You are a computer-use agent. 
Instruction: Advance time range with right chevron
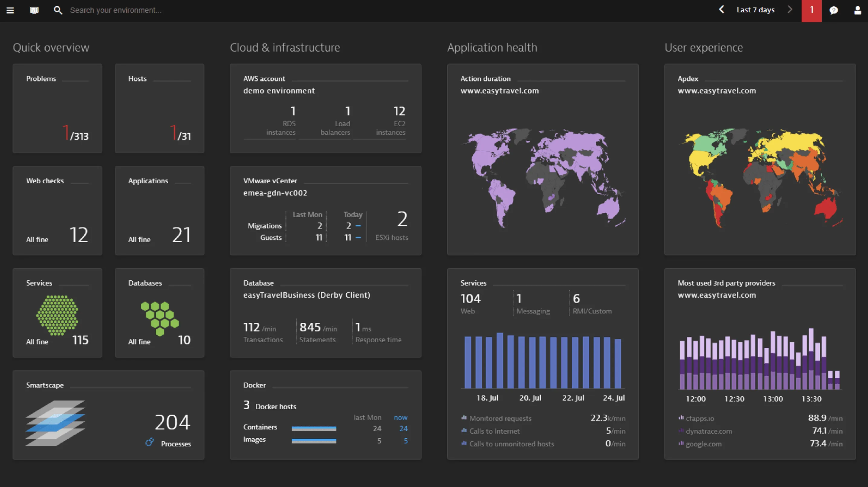[x=790, y=9]
